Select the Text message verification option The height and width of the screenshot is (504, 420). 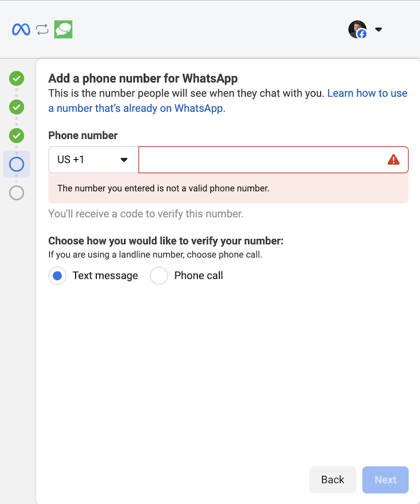click(57, 275)
